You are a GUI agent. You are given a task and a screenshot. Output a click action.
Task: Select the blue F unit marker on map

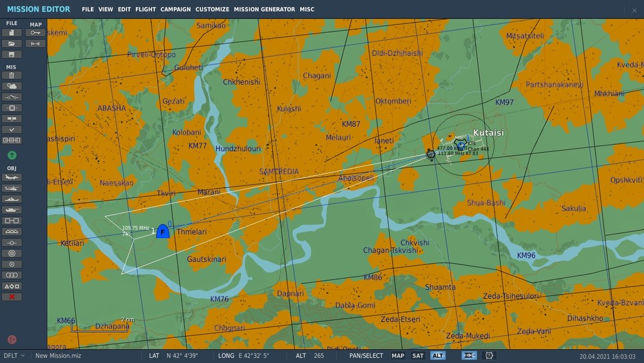(x=163, y=232)
